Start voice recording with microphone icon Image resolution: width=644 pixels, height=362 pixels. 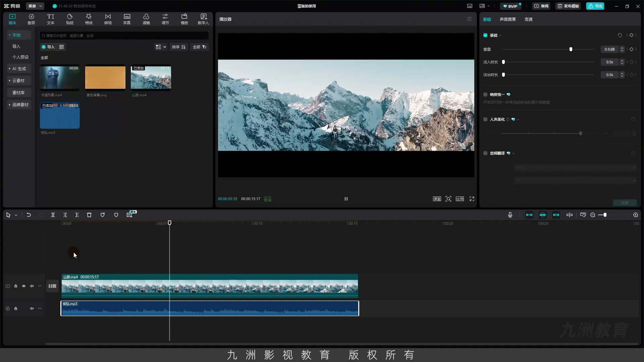[510, 215]
